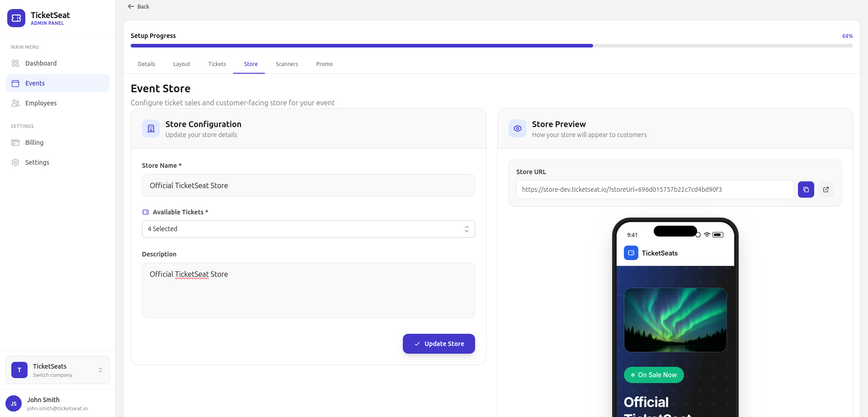Viewport: 868px width, 417px height.
Task: Click the TicketSeats logo in phone preview
Action: tap(631, 253)
